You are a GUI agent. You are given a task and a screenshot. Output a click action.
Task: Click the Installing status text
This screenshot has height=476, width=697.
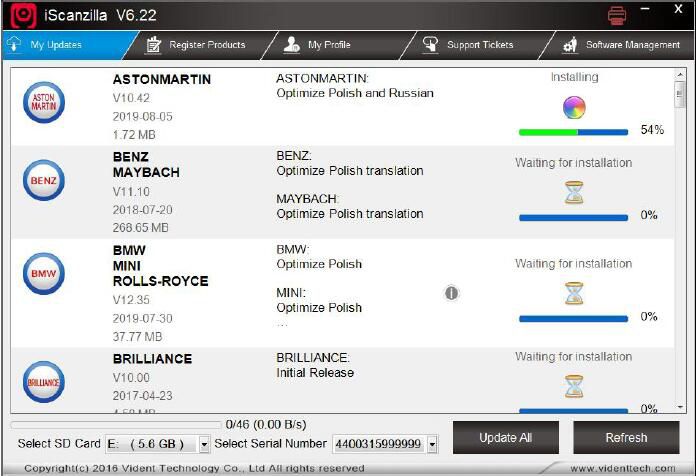pos(574,77)
